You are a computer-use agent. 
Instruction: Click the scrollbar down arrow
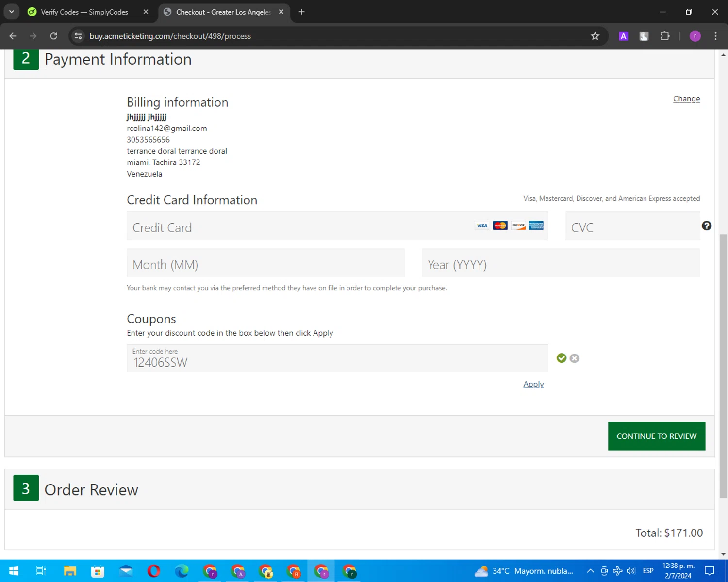point(723,554)
